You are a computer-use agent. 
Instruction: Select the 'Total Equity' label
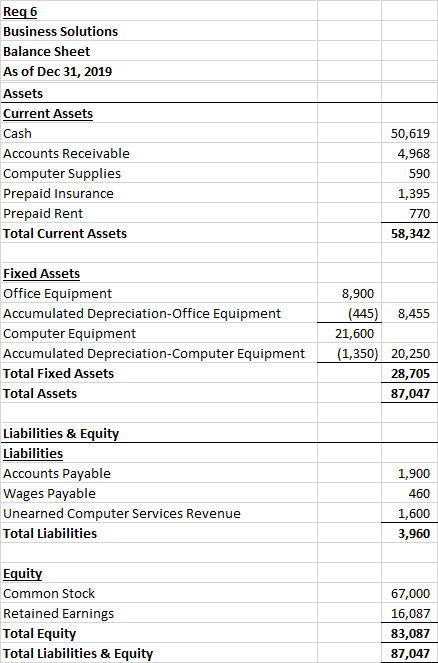[x=40, y=634]
